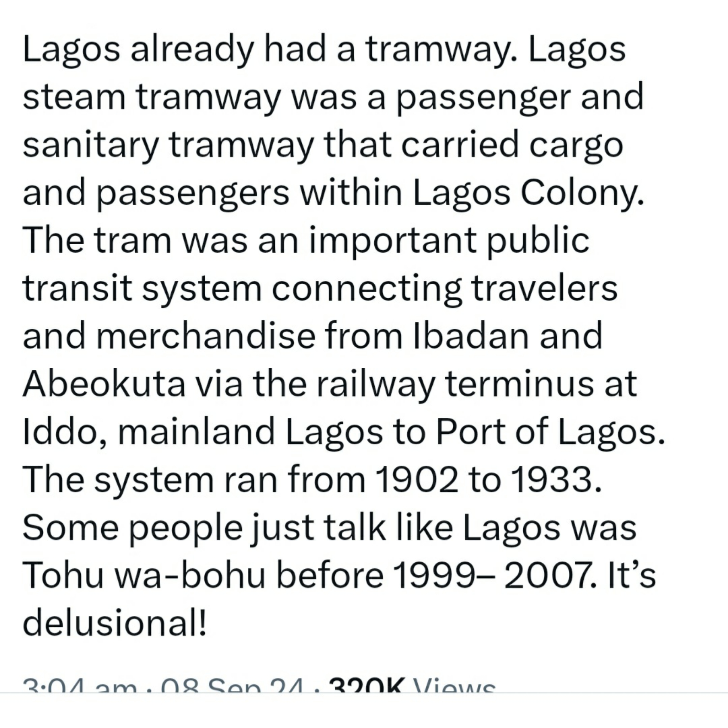
Task: Click the phrase "Lagos Colony" in tweet
Action: coord(528,193)
